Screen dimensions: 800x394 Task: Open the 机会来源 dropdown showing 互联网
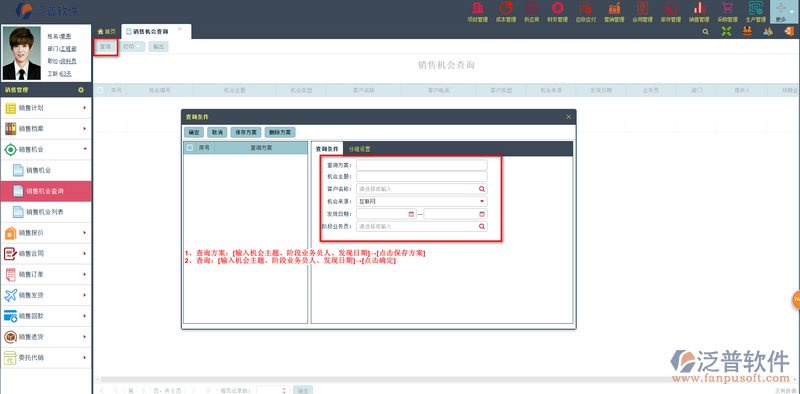click(421, 201)
